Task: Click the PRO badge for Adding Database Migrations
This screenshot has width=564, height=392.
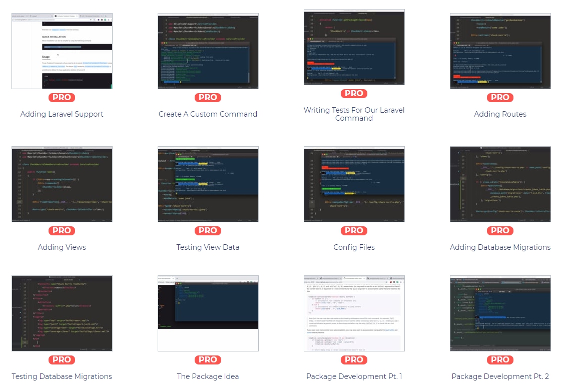Action: [x=500, y=231]
